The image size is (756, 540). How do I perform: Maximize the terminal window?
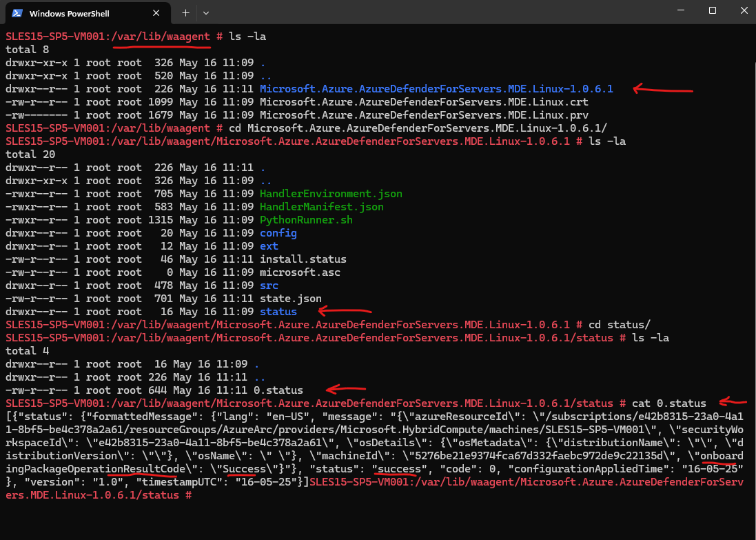712,10
